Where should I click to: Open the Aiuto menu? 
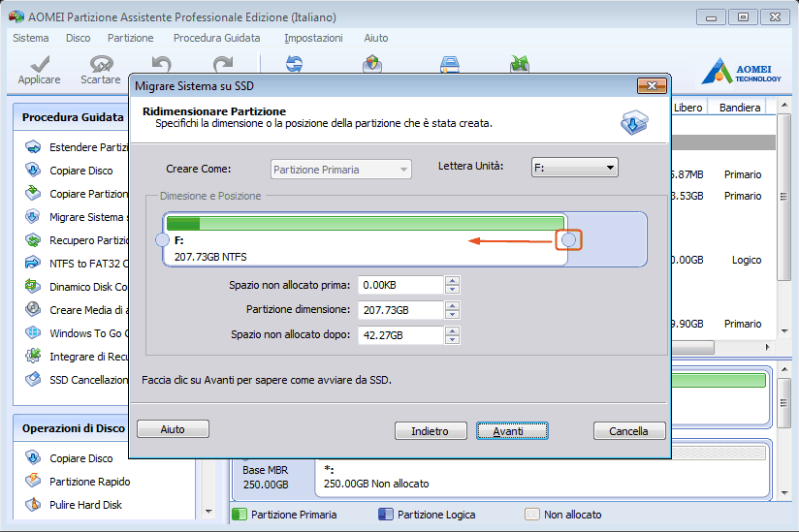pyautogui.click(x=376, y=38)
